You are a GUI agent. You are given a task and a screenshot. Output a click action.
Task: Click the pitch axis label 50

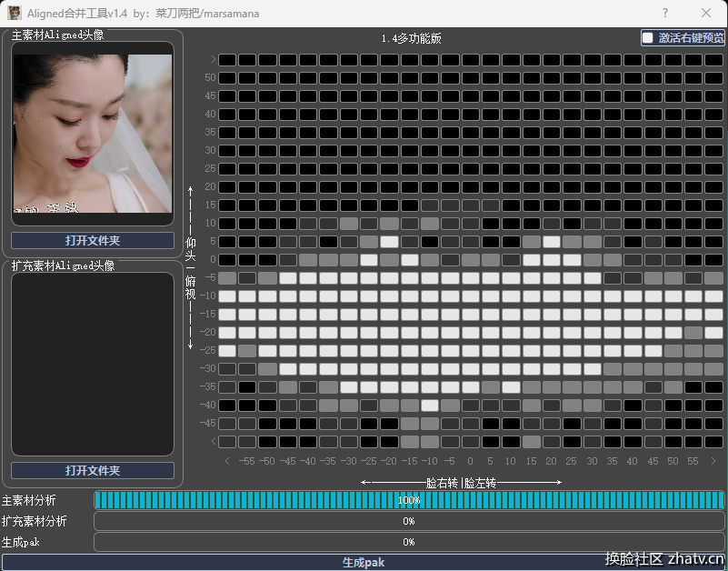point(210,77)
